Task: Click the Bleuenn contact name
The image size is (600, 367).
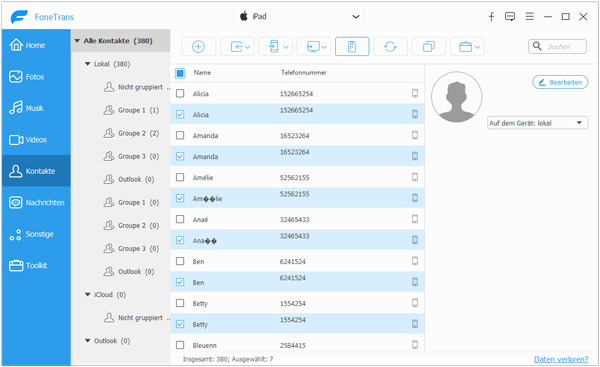Action: 204,345
